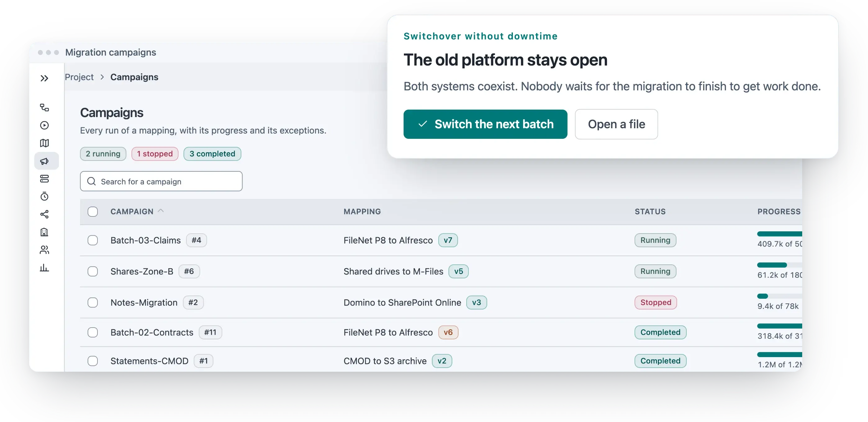Click Domino to SharePoint Online mapping
The height and width of the screenshot is (422, 868).
[402, 303]
